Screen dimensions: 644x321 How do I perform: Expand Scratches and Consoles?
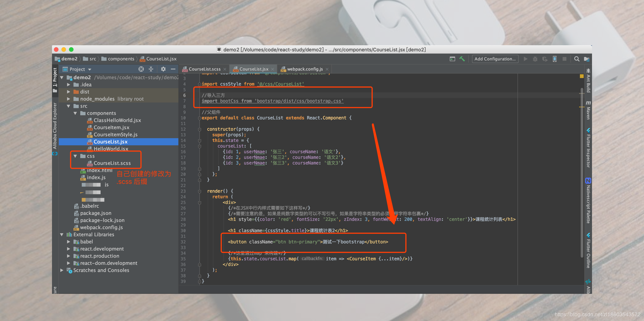pyautogui.click(x=62, y=270)
